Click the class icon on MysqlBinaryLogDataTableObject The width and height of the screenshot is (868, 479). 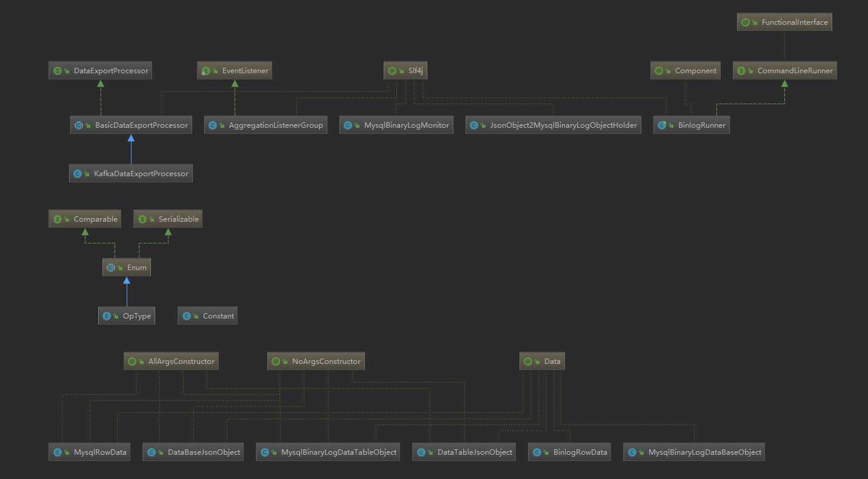tap(265, 452)
